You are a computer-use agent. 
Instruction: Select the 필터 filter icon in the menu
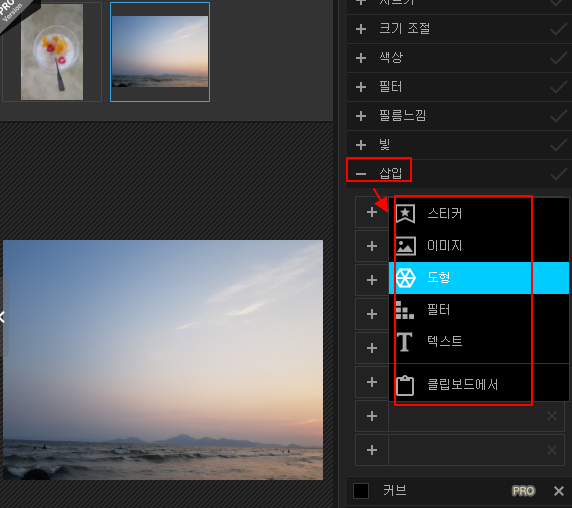405,310
